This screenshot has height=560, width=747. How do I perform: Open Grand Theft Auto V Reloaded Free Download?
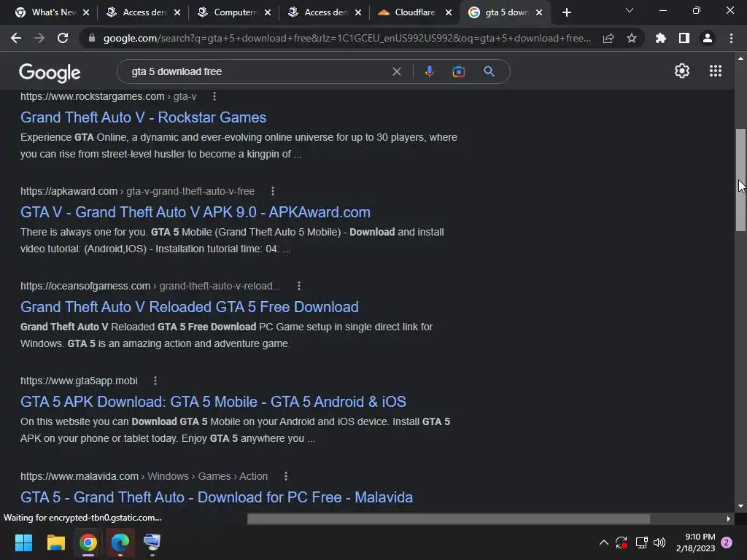click(190, 307)
